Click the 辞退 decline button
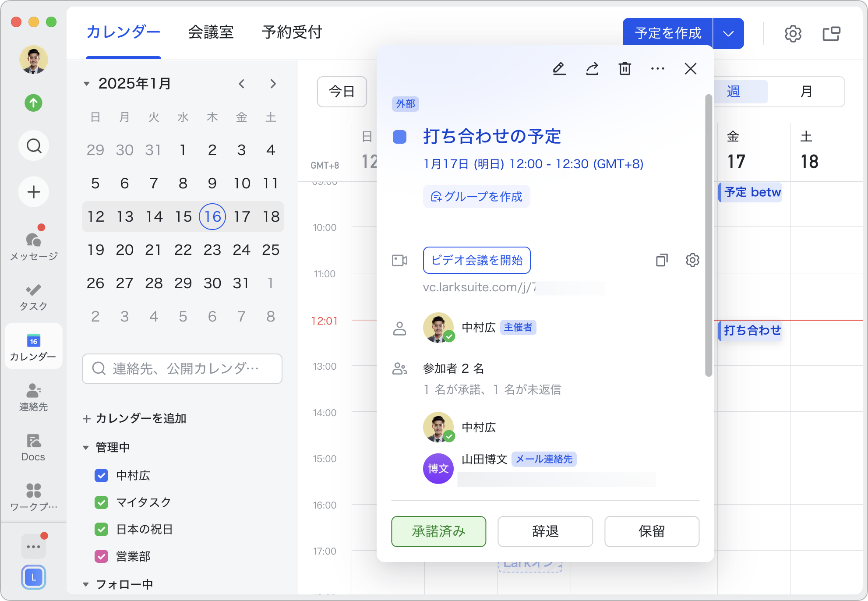Screen dimensions: 868x601 click(x=545, y=531)
